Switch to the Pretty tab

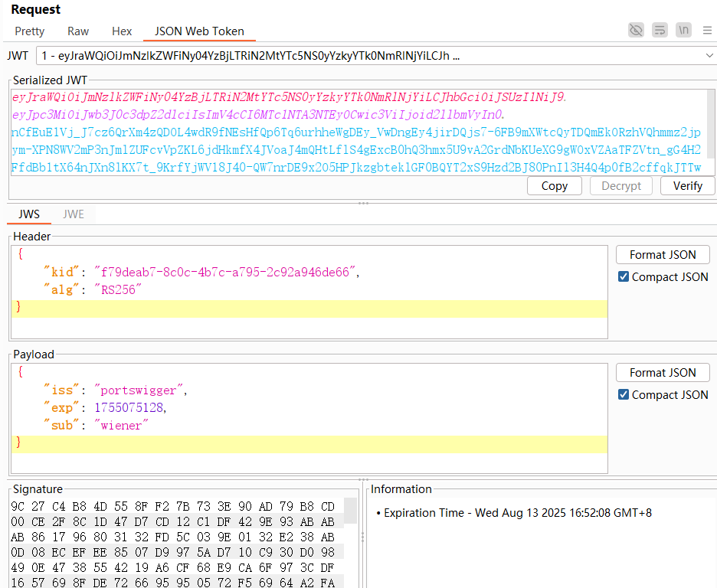pyautogui.click(x=30, y=31)
